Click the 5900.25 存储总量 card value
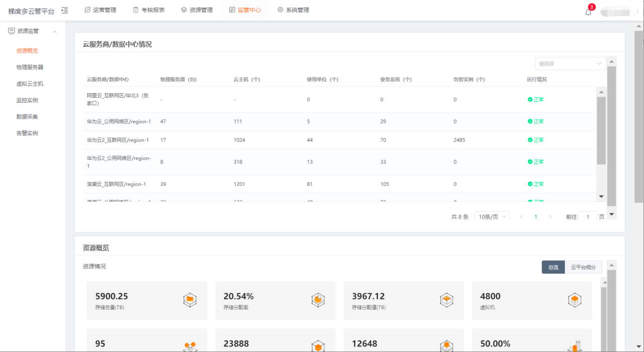This screenshot has height=352, width=644. (112, 296)
